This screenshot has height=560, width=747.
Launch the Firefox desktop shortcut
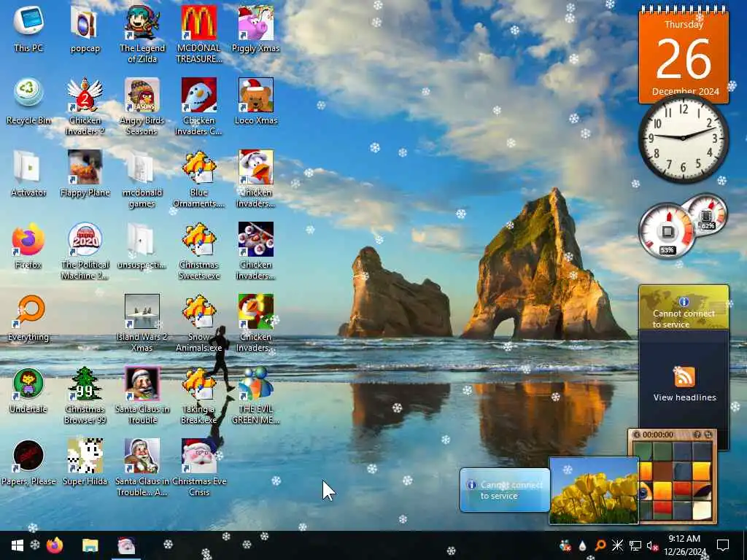[x=28, y=245]
